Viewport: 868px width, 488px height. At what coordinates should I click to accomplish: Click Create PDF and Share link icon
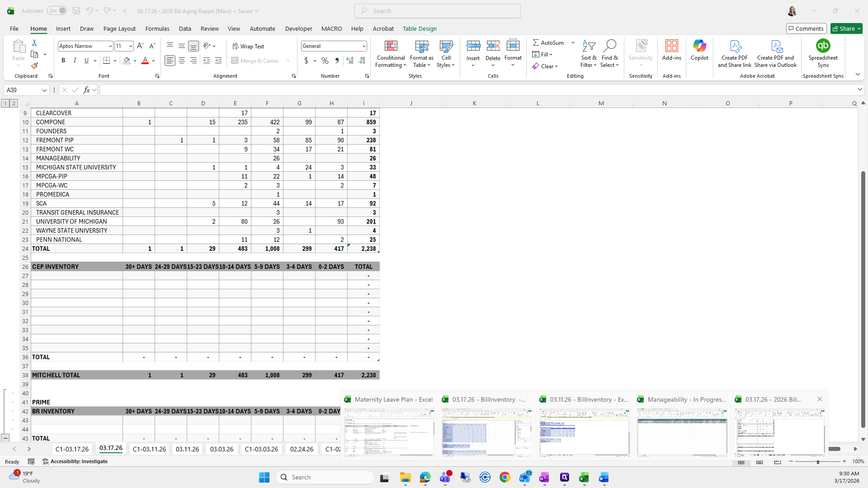(x=735, y=46)
